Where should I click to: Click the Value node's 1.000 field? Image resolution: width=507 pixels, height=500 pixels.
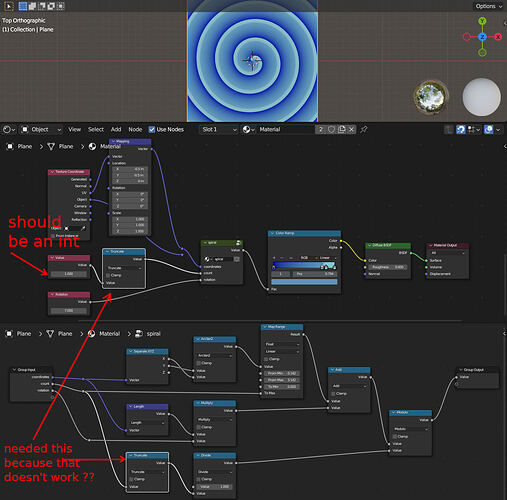click(x=69, y=274)
